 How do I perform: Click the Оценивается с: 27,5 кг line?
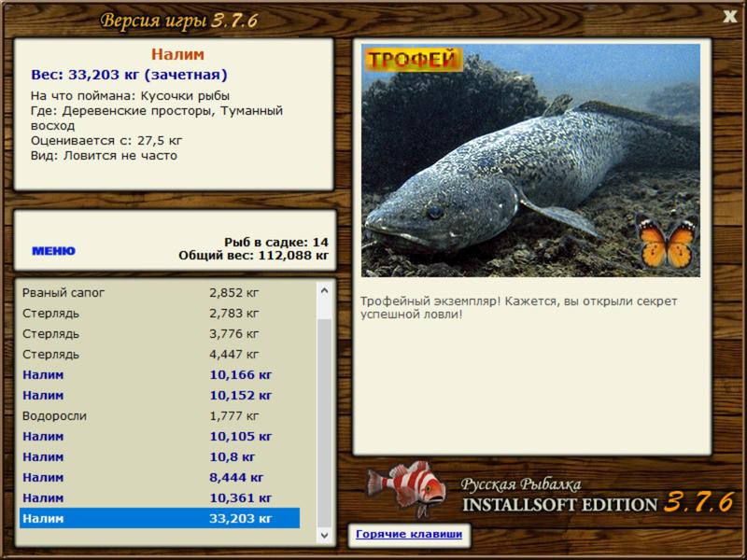pos(106,141)
